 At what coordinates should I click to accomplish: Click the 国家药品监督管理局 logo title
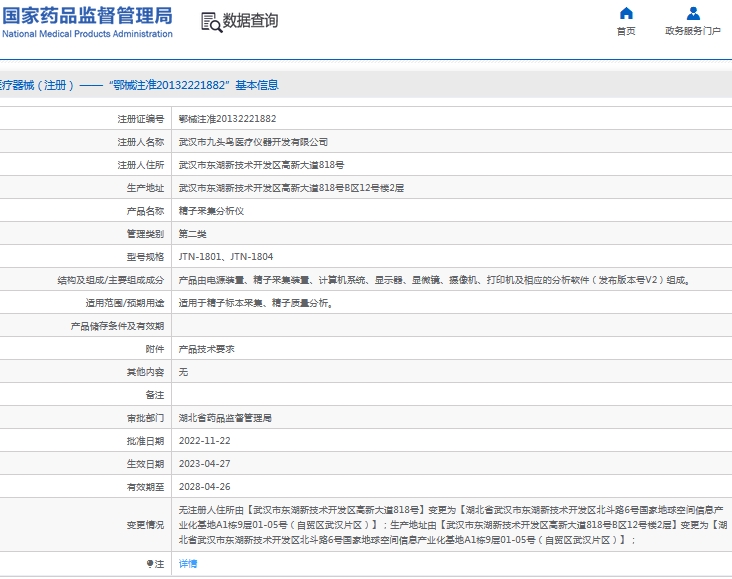87,15
